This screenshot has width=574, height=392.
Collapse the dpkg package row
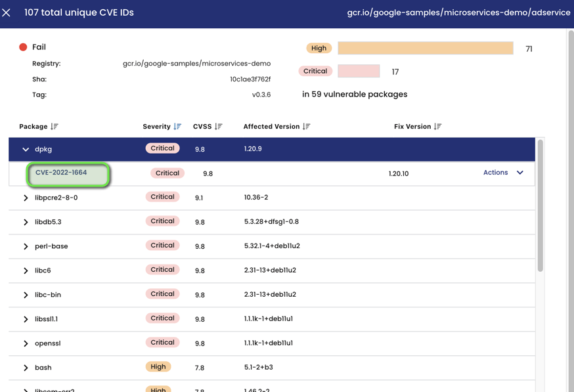[x=26, y=149]
